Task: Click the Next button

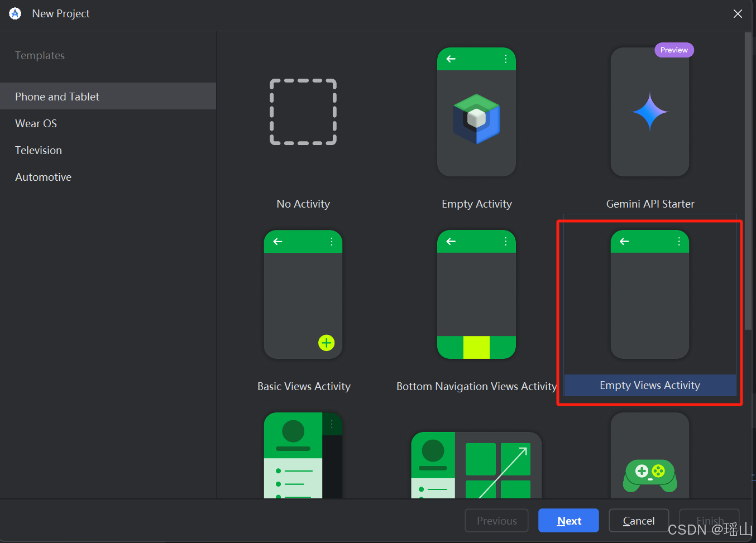Action: (x=568, y=521)
